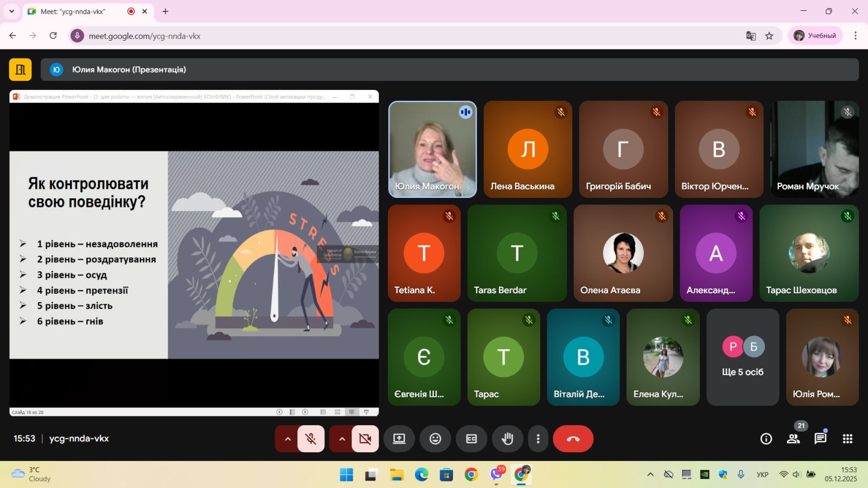Open more options three-dot menu in call bar

[x=538, y=439]
